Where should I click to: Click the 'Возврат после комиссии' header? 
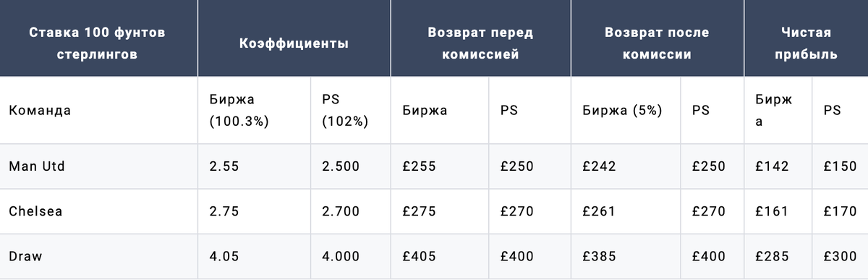(x=658, y=43)
